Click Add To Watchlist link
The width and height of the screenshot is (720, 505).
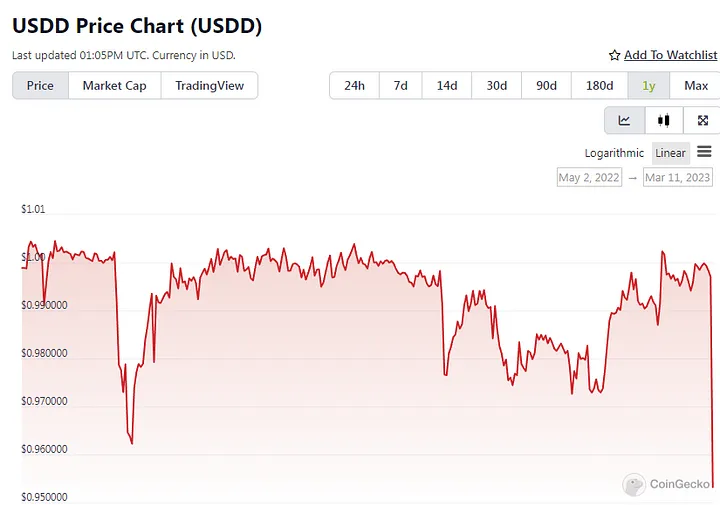[670, 55]
